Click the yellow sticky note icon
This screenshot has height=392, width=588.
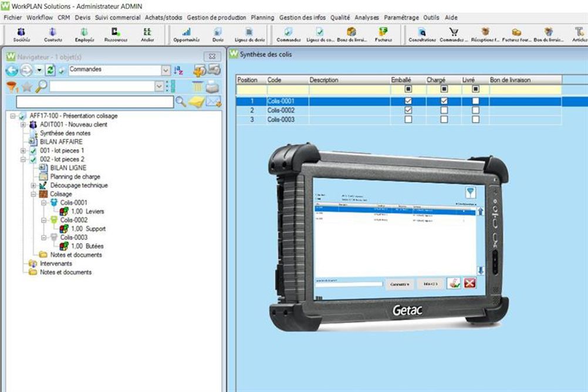pos(196,102)
